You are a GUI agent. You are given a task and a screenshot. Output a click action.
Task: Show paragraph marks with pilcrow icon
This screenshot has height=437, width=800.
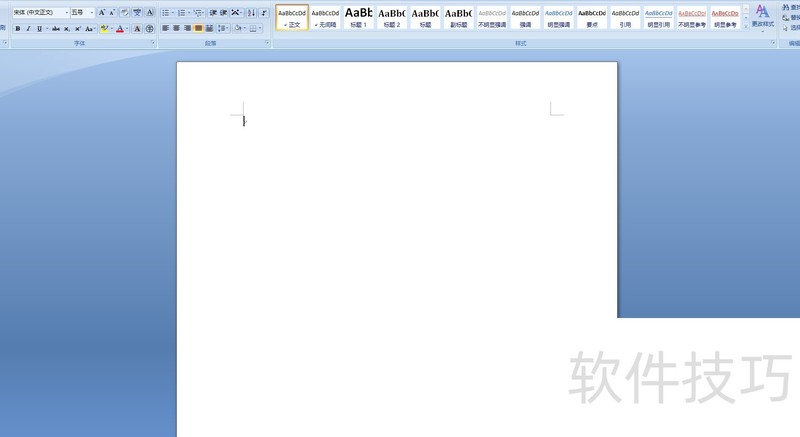pos(264,12)
